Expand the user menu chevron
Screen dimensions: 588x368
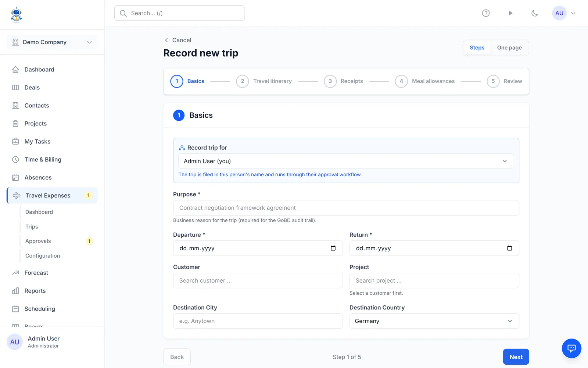(573, 13)
